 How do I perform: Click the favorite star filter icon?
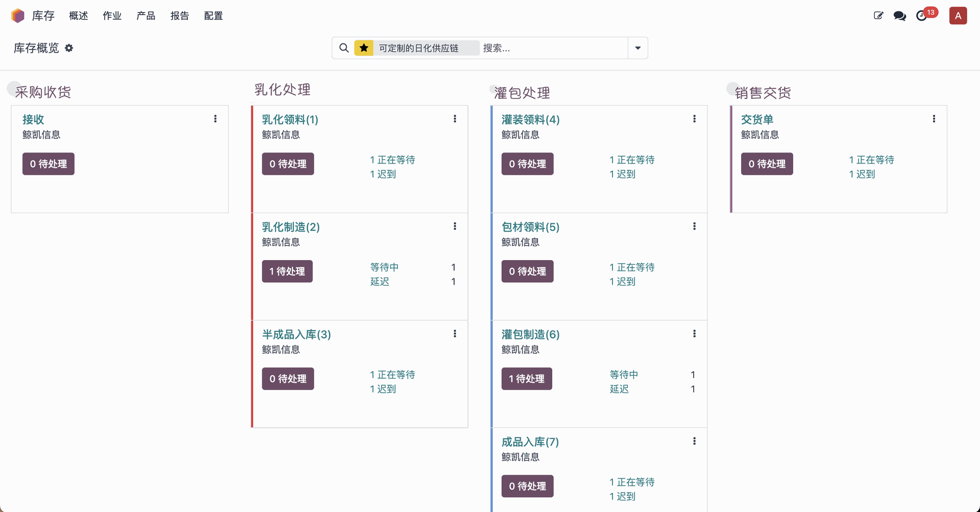(364, 48)
